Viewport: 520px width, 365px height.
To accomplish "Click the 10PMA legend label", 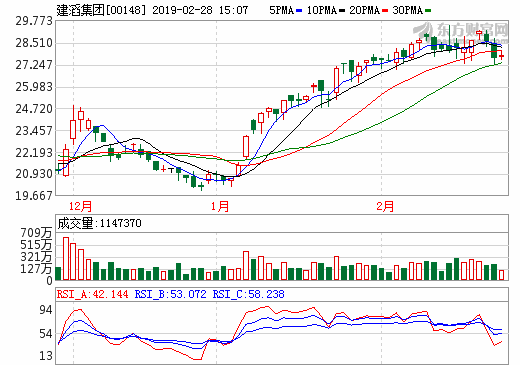I will pyautogui.click(x=322, y=10).
